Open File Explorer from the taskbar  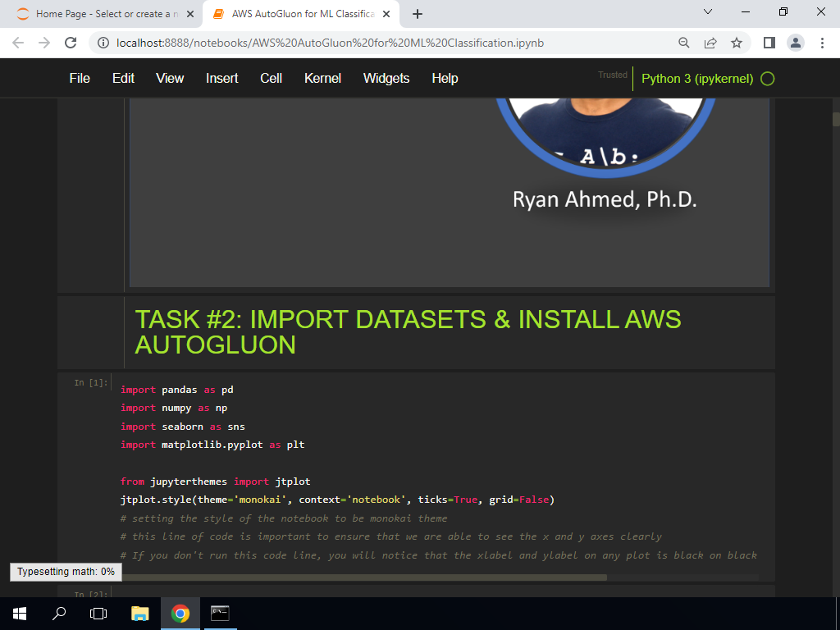[x=139, y=614]
